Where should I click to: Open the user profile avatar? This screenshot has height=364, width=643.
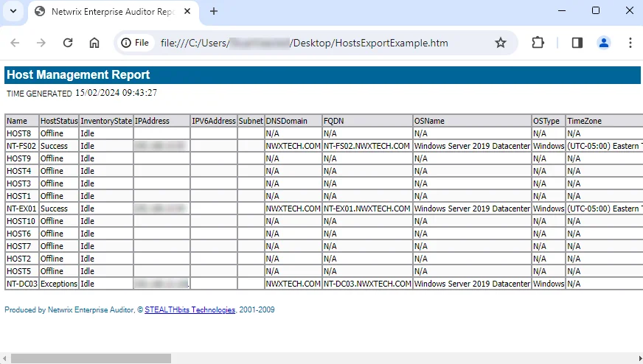pyautogui.click(x=604, y=43)
